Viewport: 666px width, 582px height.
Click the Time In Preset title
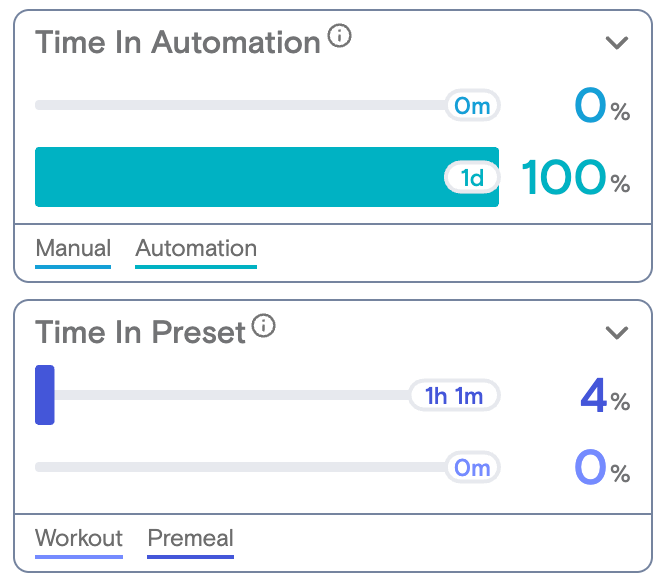pos(140,333)
